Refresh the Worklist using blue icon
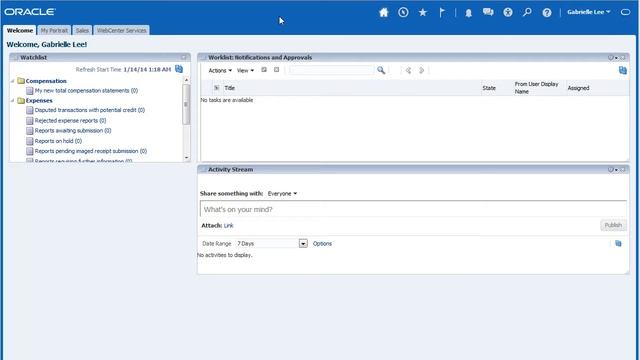The height and width of the screenshot is (360, 640). coord(622,70)
